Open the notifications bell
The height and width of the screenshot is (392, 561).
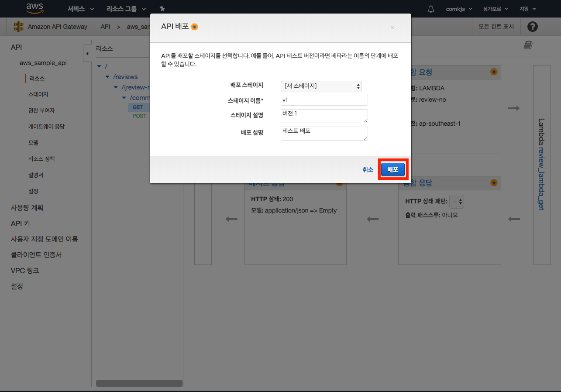(x=431, y=9)
